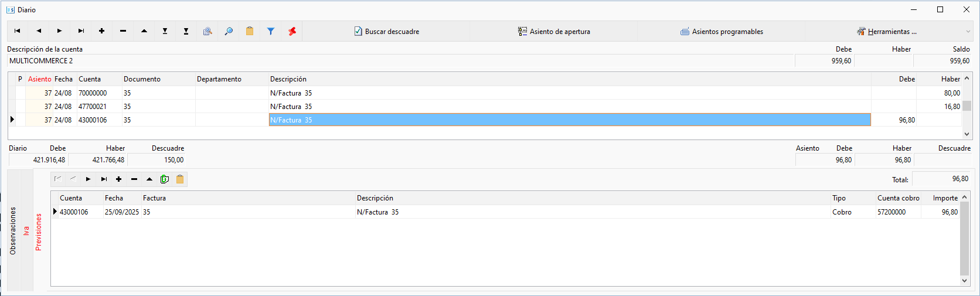Open Asiento de apertura
The height and width of the screenshot is (296, 980).
click(554, 32)
